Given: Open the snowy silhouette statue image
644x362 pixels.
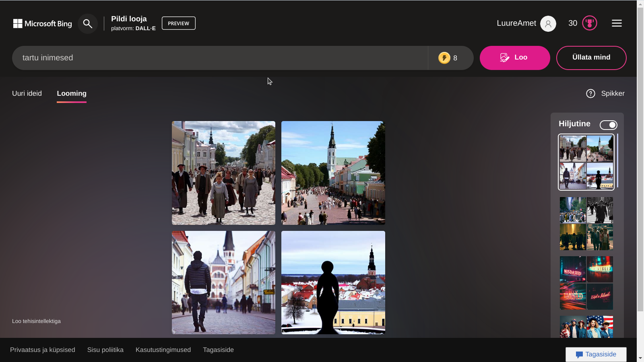Looking at the screenshot, I should 333,282.
